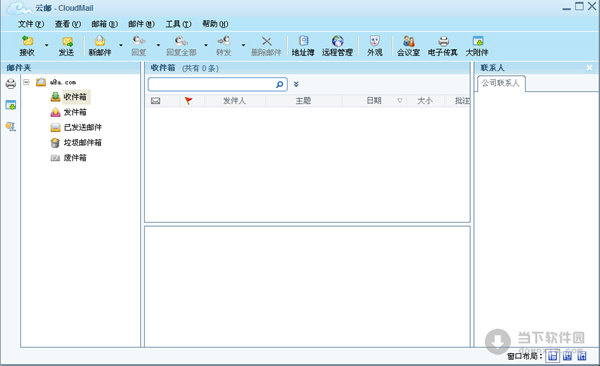Click the 发送 (Send) toolbar icon
This screenshot has height=366, width=600.
point(67,46)
